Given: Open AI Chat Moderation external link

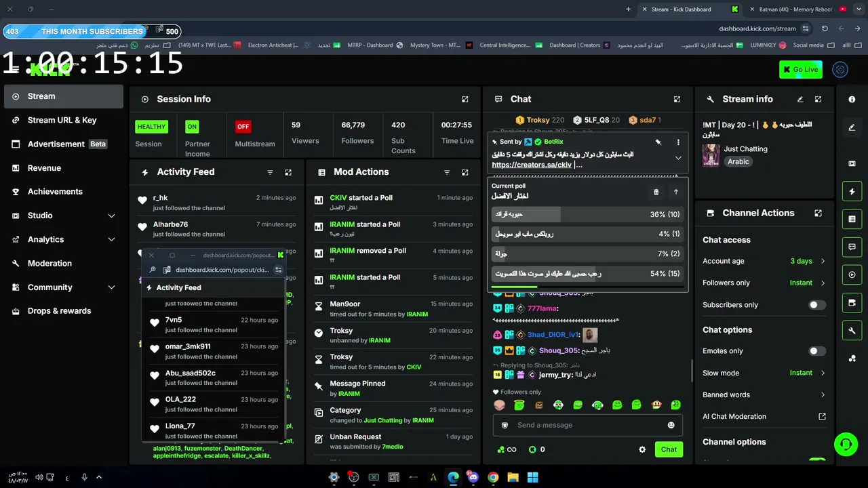Looking at the screenshot, I should [823, 417].
